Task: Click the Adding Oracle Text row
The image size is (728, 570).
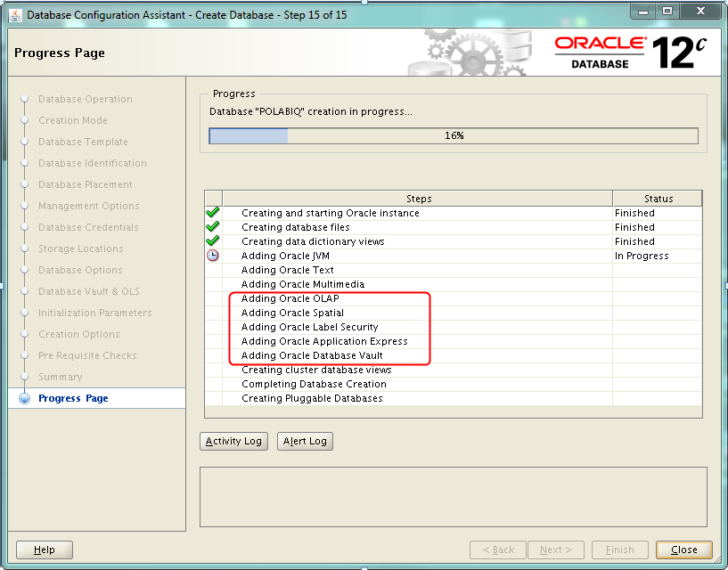Action: pyautogui.click(x=454, y=270)
